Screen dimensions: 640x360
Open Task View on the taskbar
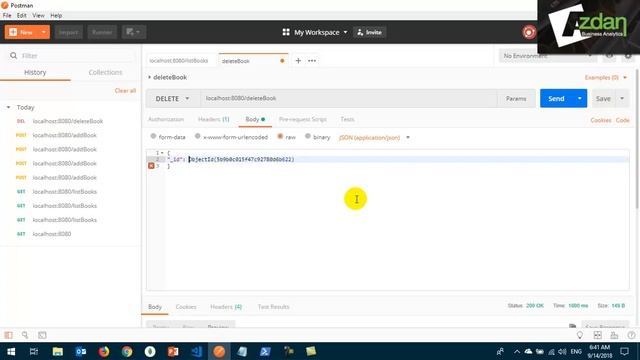34,351
